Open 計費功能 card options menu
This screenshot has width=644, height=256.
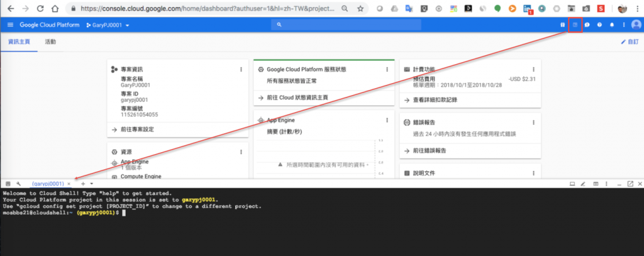[533, 70]
